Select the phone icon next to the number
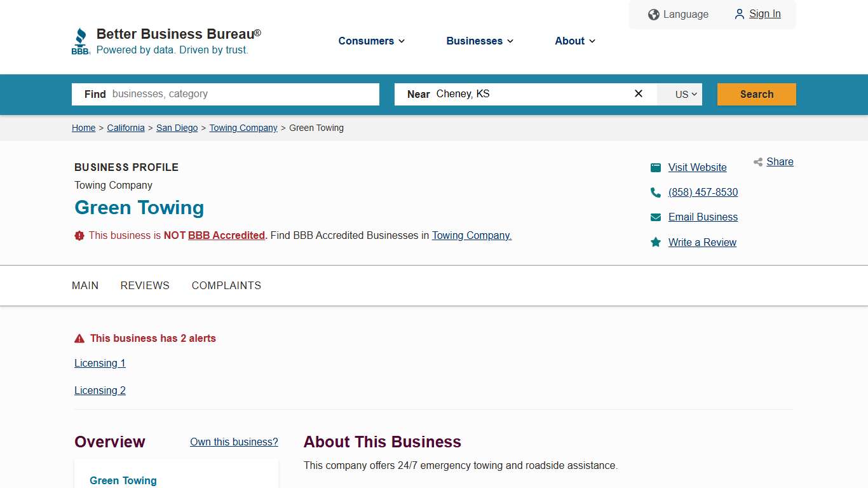Viewport: 868px width, 488px height. point(656,192)
